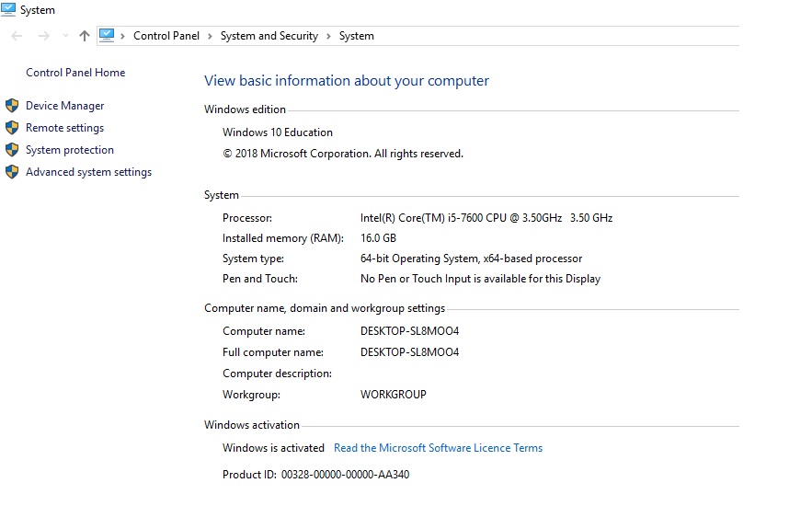Viewport: 812px width, 506px height.
Task: Click Computer name value DESKTOP-SL8MOO4
Action: (409, 331)
